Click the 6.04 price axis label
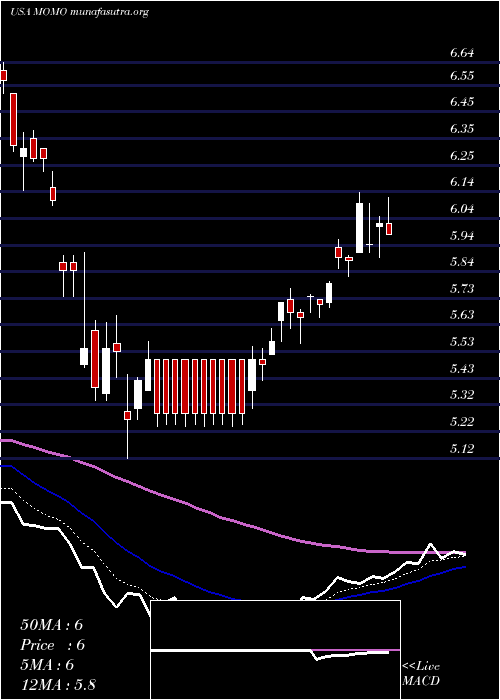 (462, 209)
